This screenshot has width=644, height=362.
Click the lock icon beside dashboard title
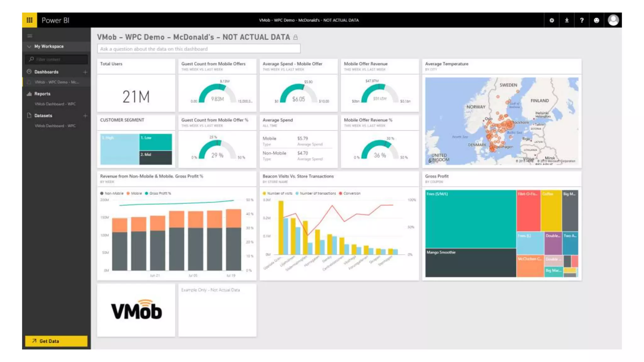click(x=295, y=37)
